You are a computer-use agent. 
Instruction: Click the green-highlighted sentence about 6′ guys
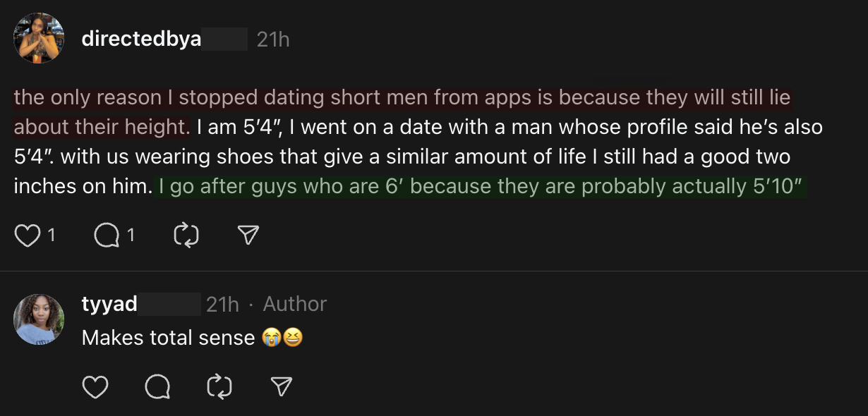pos(480,187)
